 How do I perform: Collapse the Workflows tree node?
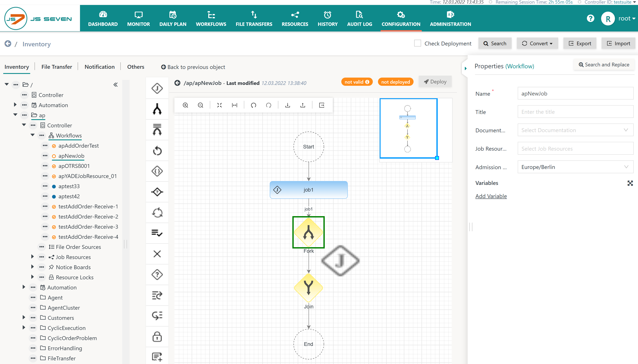[33, 135]
